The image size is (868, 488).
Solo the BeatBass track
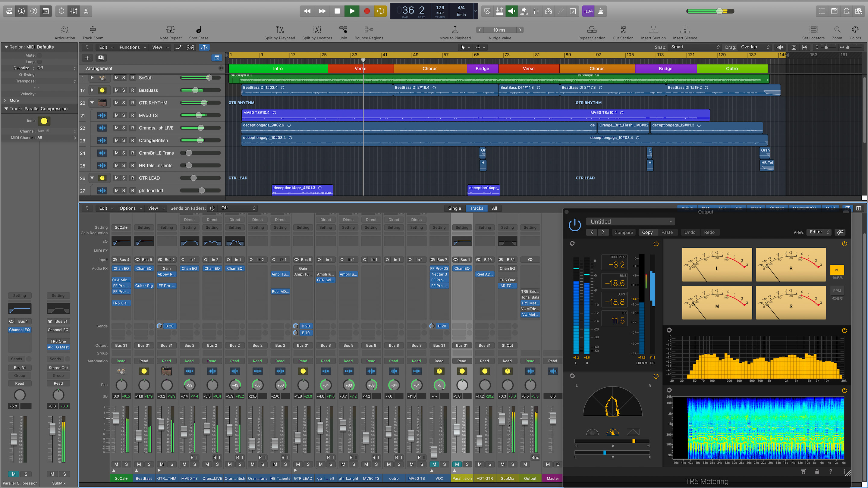coord(124,90)
